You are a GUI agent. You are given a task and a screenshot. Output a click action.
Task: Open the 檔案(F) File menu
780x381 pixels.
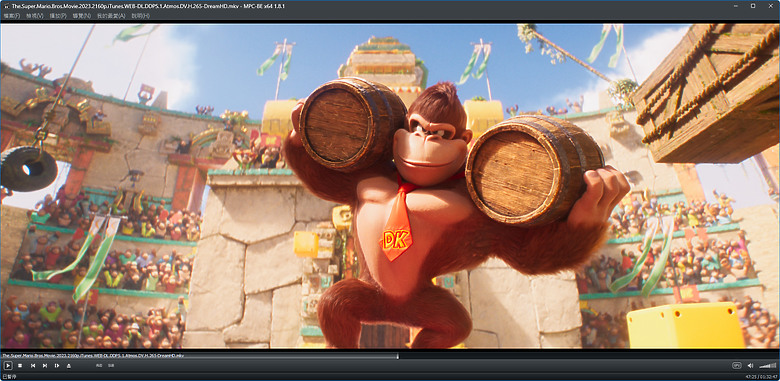[x=11, y=16]
